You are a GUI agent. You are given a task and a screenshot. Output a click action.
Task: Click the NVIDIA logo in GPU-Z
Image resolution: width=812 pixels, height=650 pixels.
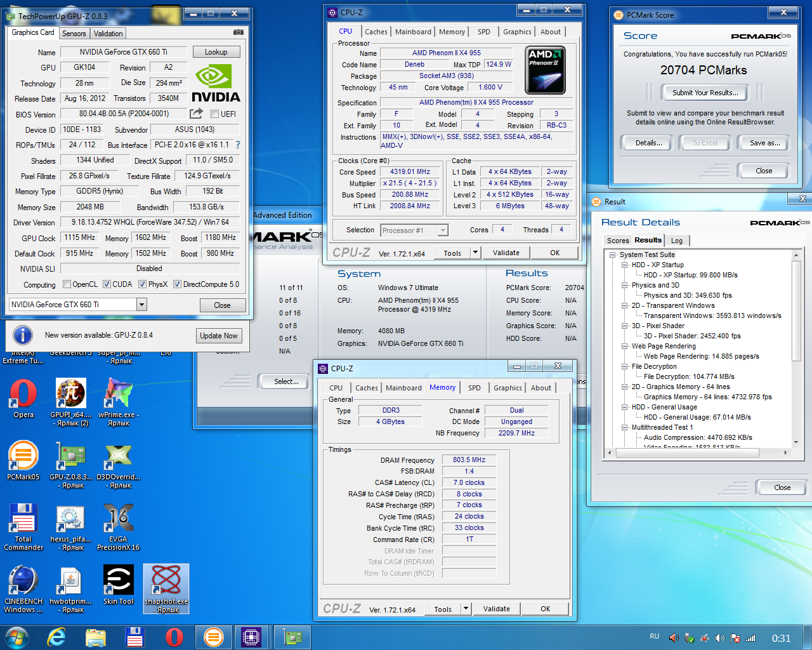pyautogui.click(x=216, y=84)
